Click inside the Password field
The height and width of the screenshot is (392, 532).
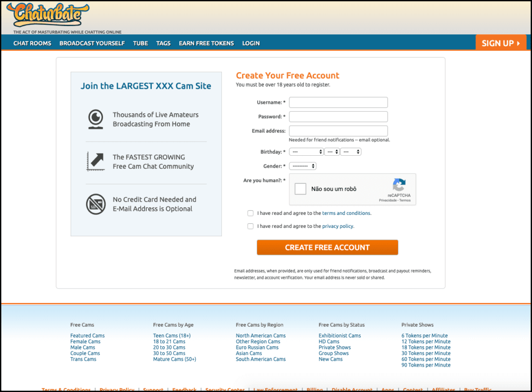click(x=338, y=117)
